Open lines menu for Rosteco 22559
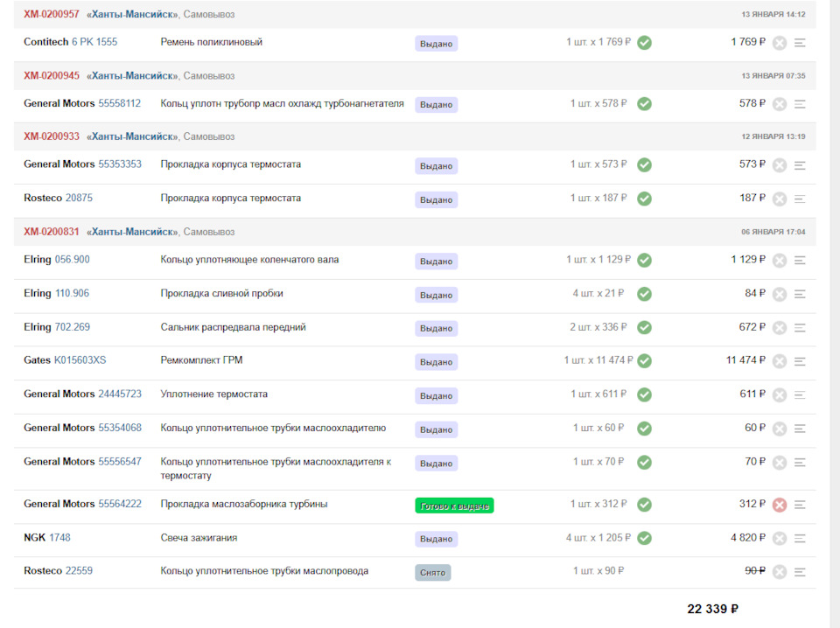The image size is (840, 628). click(800, 572)
